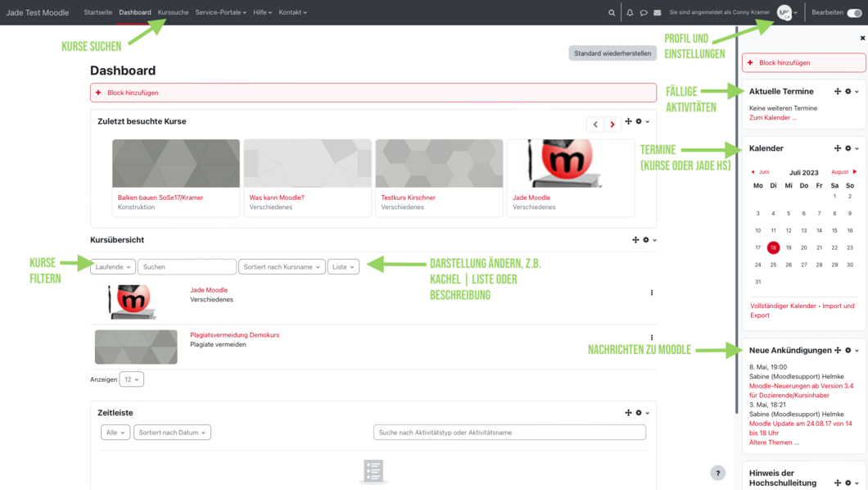868x490 pixels.
Task: Click the Suchen course search field
Action: tap(187, 267)
